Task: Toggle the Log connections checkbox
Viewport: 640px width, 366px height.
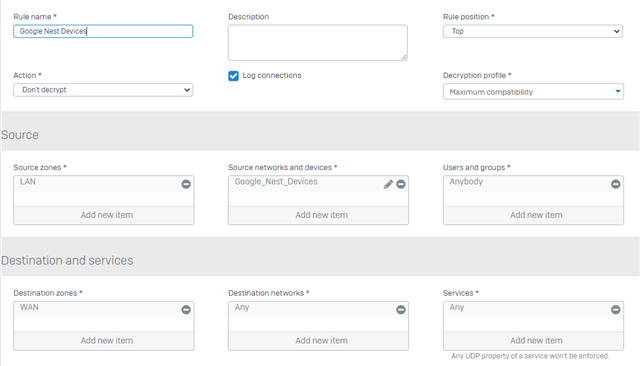Action: coord(233,76)
